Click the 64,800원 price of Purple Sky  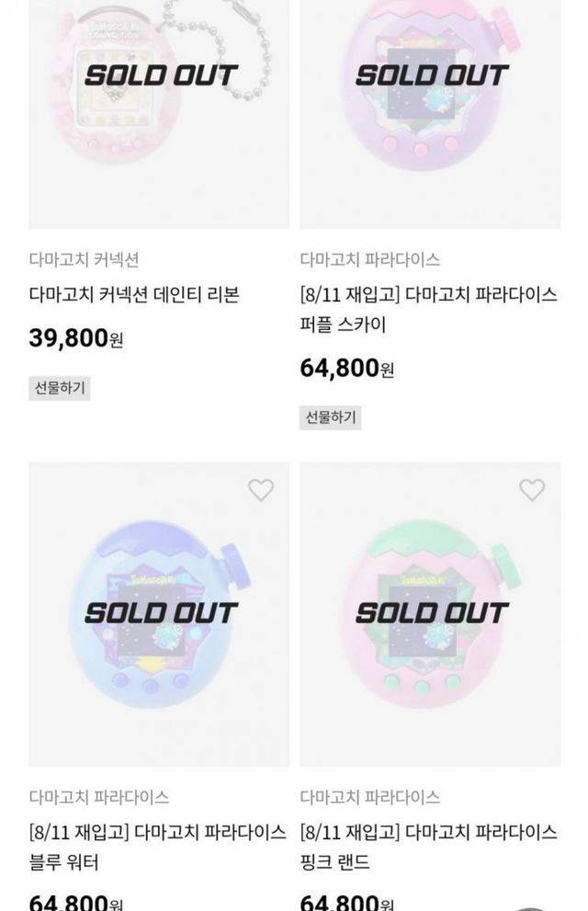coord(347,369)
